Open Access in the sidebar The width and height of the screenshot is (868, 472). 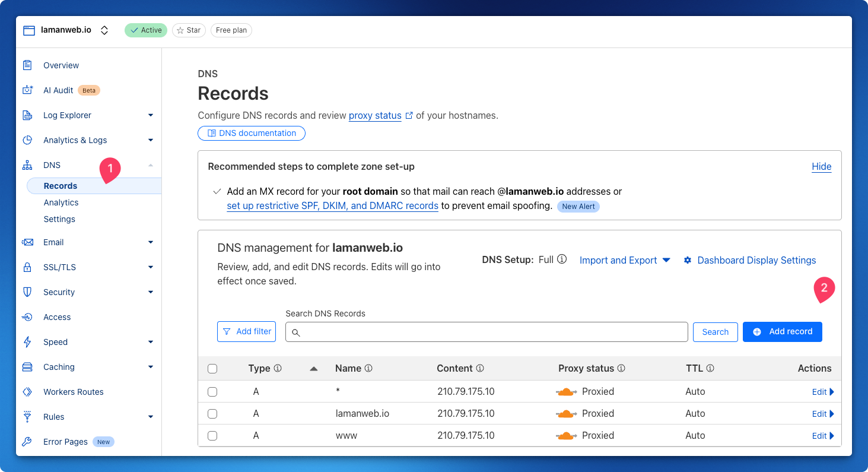tap(57, 317)
